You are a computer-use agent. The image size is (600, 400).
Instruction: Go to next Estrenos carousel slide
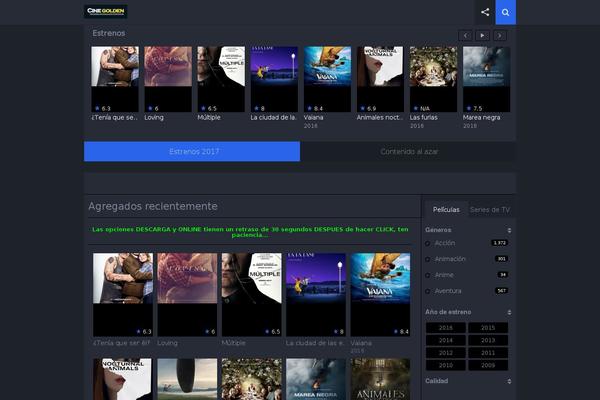coord(499,36)
